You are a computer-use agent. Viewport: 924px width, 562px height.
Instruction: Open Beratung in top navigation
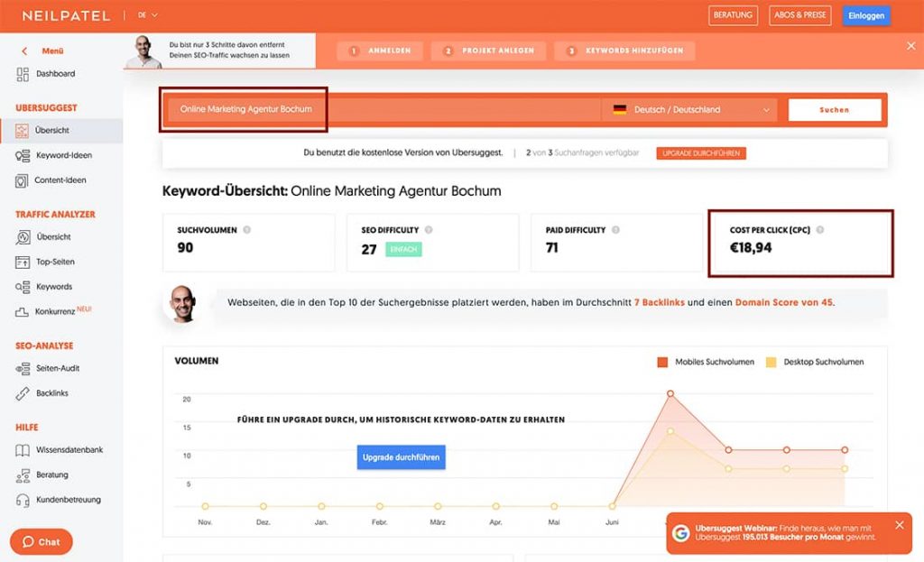733,15
